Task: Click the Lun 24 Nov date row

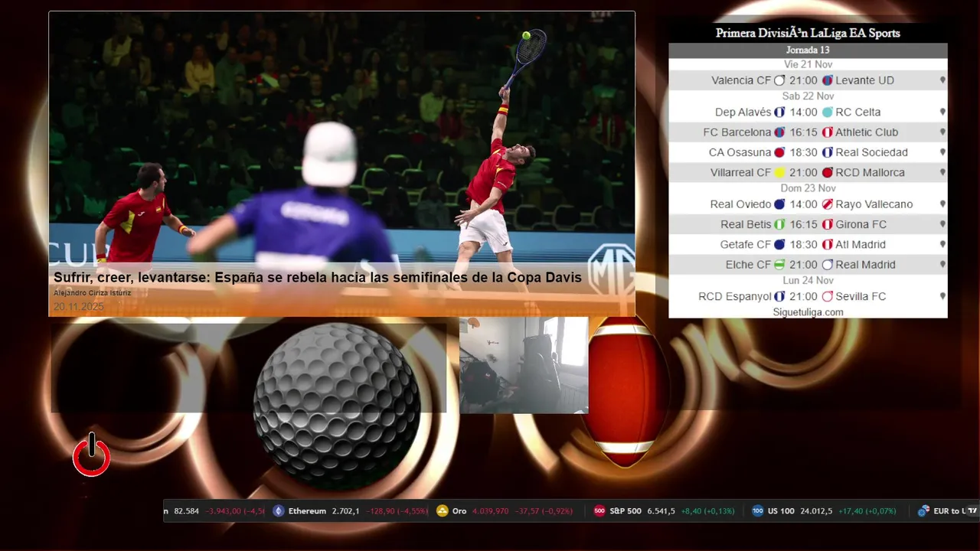Action: point(808,280)
